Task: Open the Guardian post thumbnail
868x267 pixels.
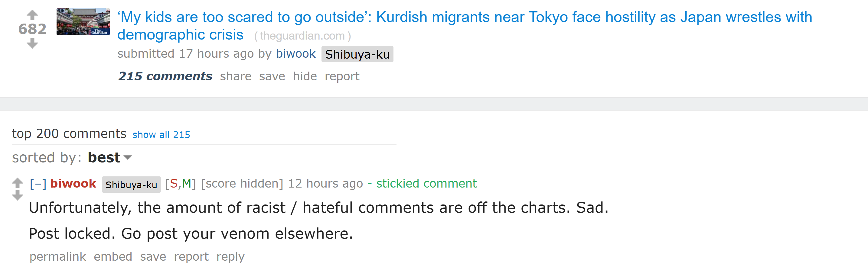Action: point(83,22)
